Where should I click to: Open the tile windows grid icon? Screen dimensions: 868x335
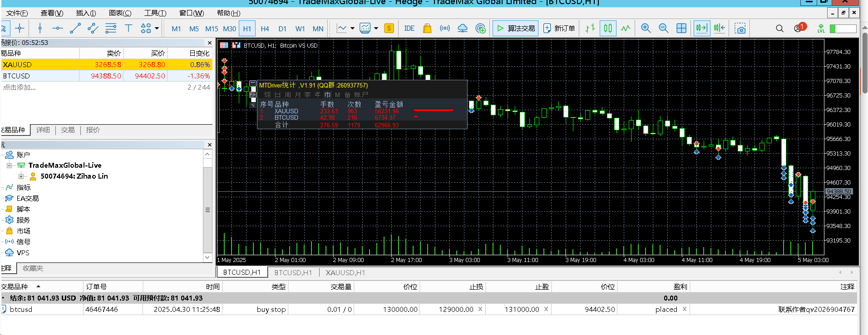(681, 29)
